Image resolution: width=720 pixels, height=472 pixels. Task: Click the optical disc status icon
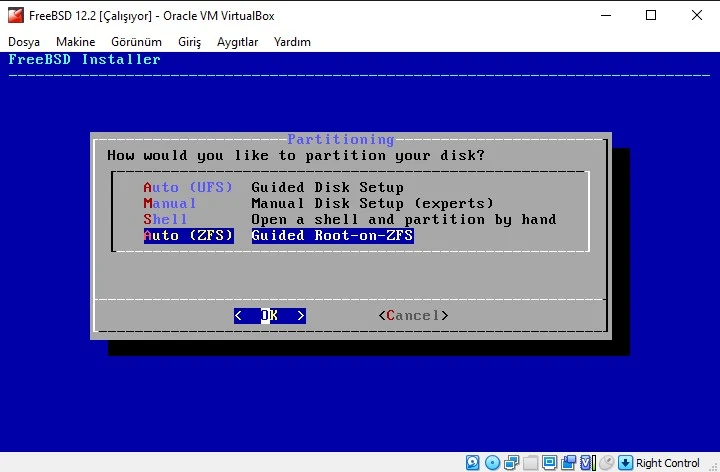pyautogui.click(x=492, y=463)
